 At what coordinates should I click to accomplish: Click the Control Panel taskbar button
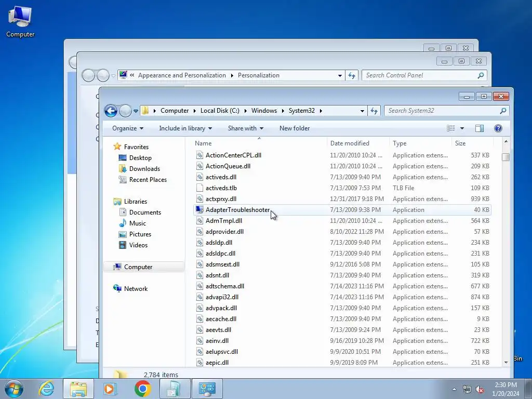point(207,389)
